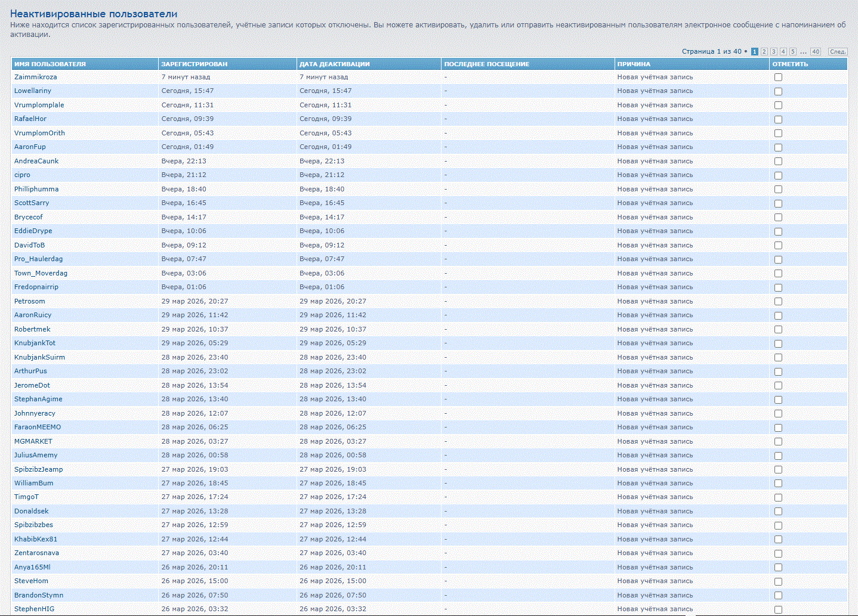Open the Lowellariny user profile link
This screenshot has width=858, height=616.
click(x=33, y=91)
